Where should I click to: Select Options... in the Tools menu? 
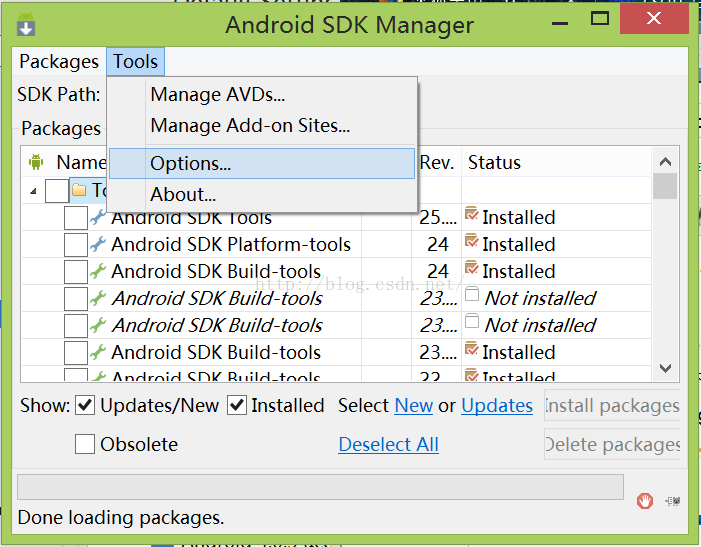[x=262, y=164]
